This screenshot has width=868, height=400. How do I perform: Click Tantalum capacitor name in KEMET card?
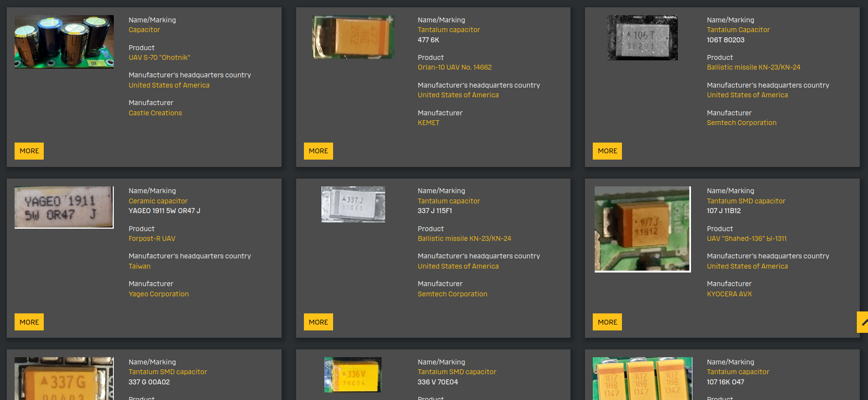(449, 30)
